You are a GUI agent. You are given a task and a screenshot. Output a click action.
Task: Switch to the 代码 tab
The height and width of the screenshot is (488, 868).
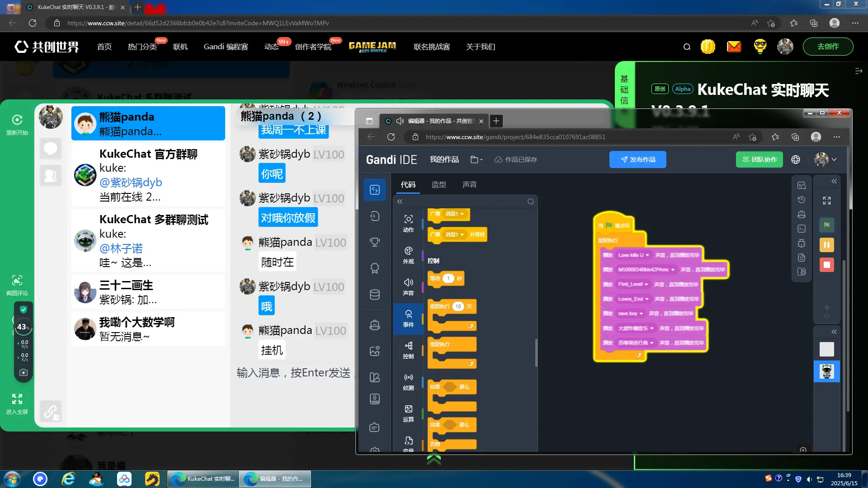[x=408, y=184]
